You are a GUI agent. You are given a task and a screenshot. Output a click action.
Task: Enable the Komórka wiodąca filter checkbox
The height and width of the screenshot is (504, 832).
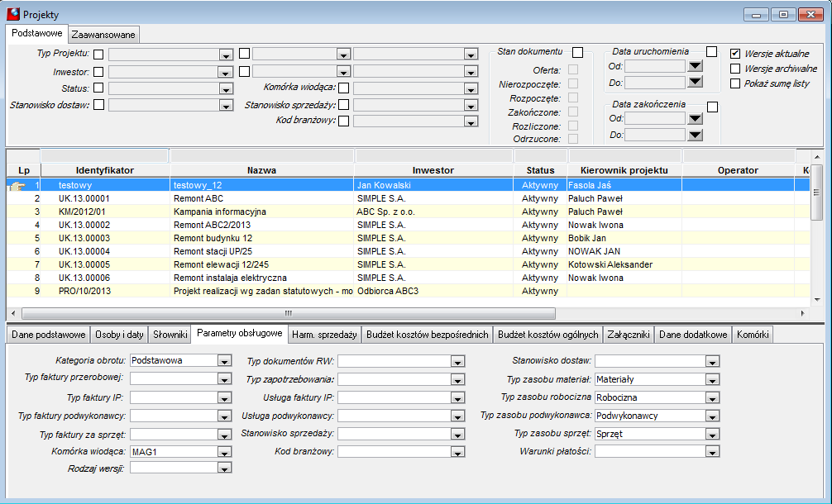coord(344,88)
